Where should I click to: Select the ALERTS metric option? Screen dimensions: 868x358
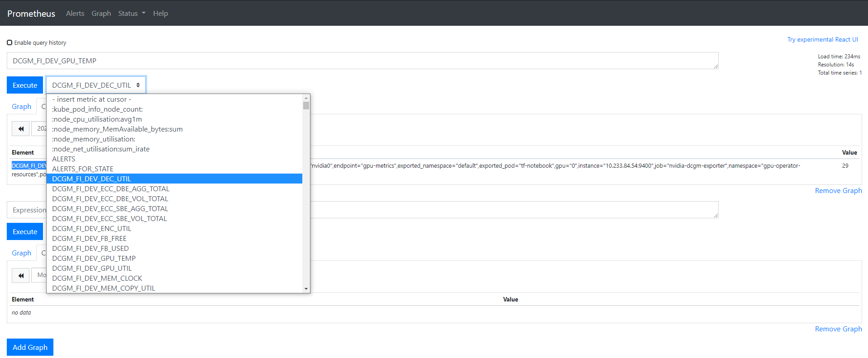tap(174, 159)
